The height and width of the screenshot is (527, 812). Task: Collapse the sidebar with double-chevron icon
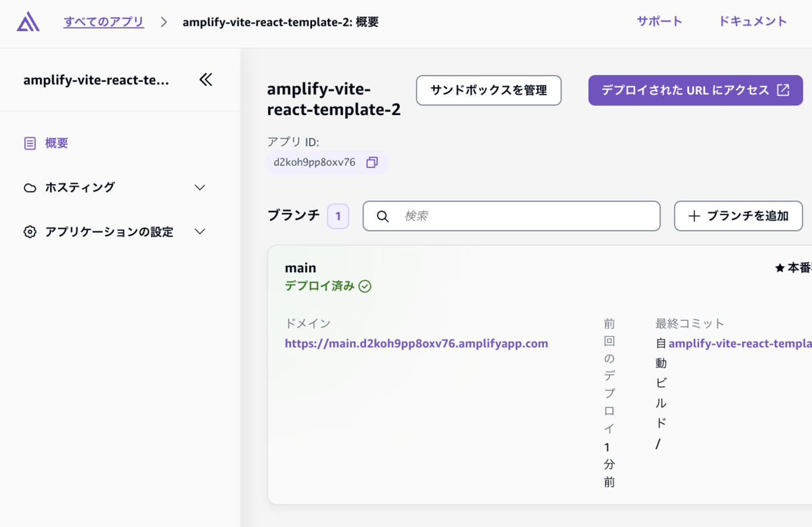[206, 80]
